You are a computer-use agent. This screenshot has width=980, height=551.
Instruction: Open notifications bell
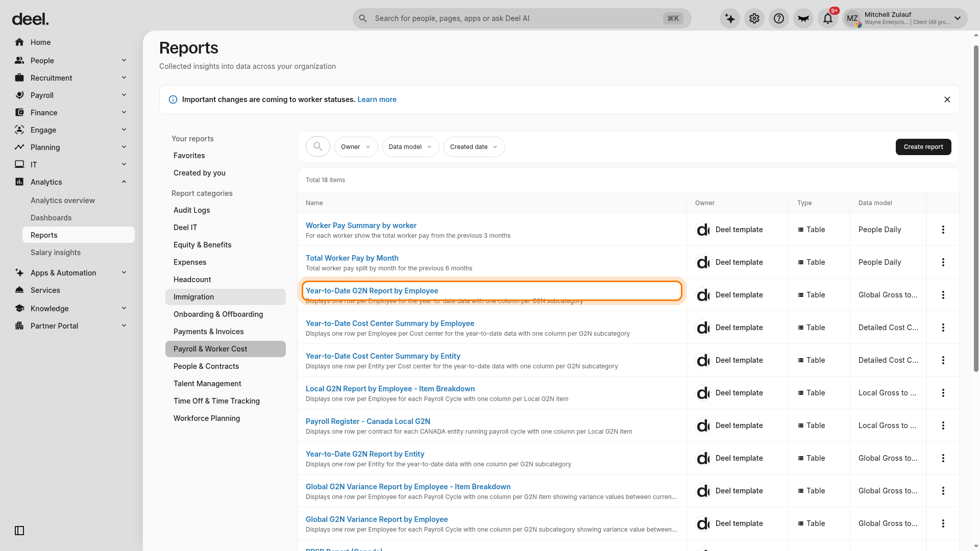click(828, 18)
